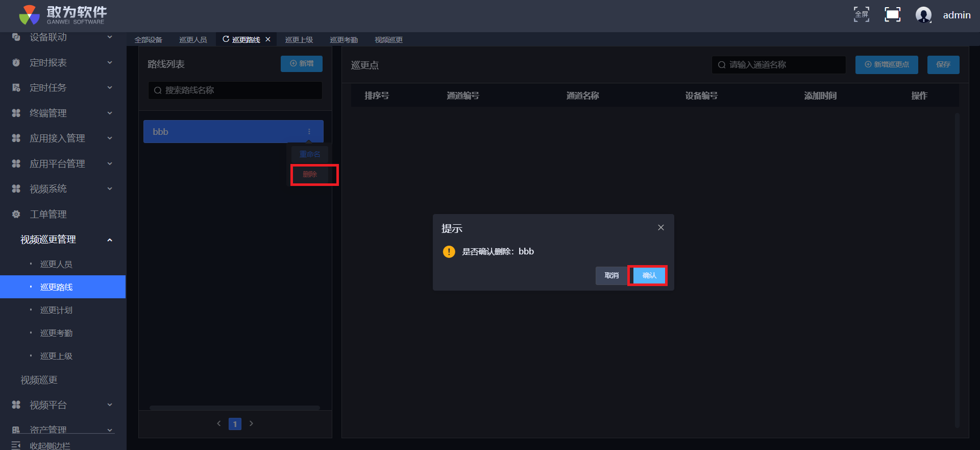
Task: Click the yellow warning icon in the dialog
Action: 449,251
